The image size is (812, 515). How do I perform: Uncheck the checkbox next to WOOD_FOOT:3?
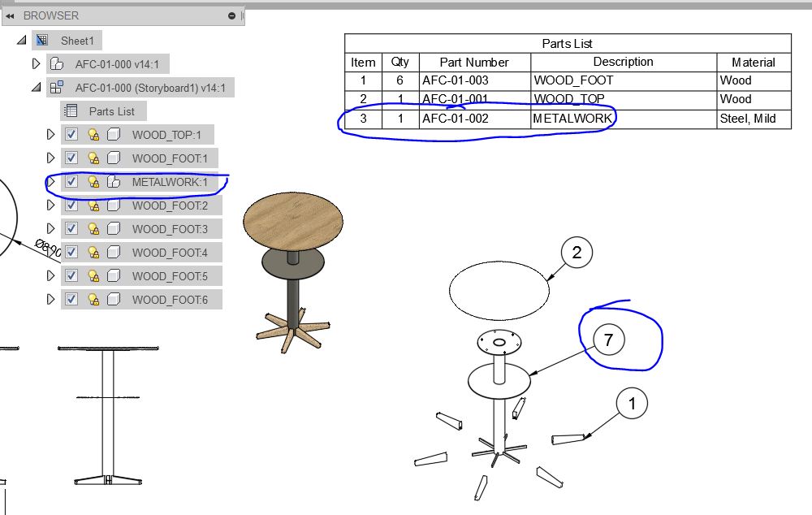pyautogui.click(x=71, y=229)
